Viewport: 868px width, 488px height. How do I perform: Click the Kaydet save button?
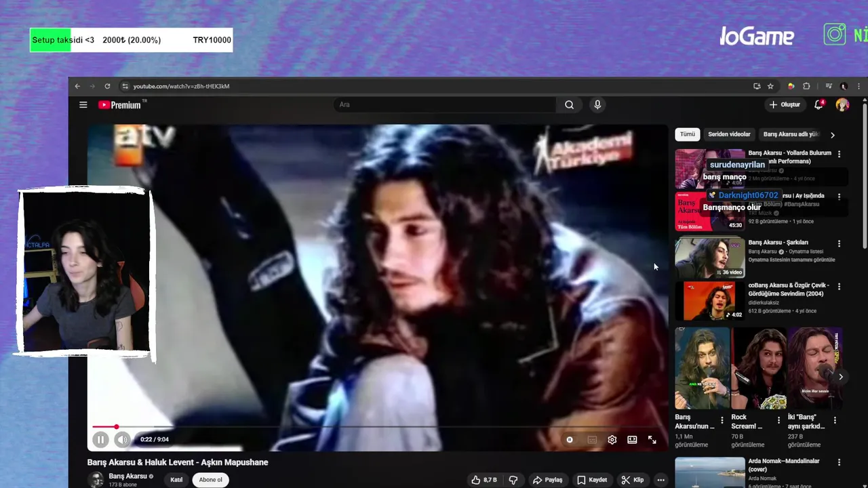coord(591,480)
